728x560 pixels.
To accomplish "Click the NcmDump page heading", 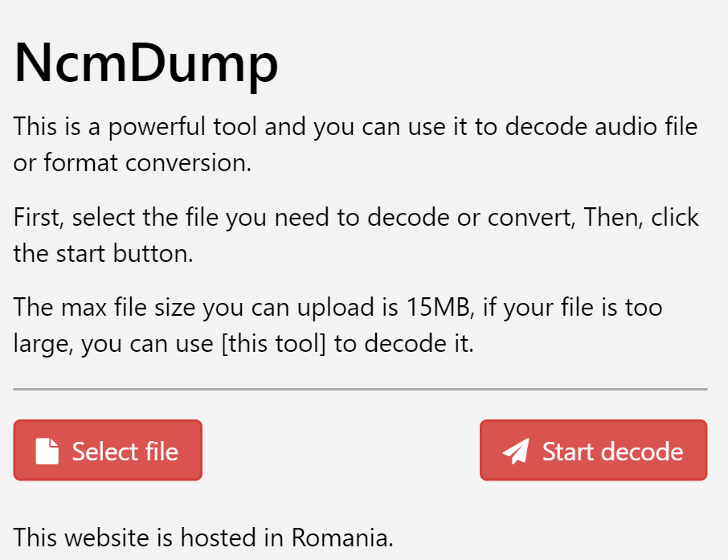I will [x=146, y=63].
